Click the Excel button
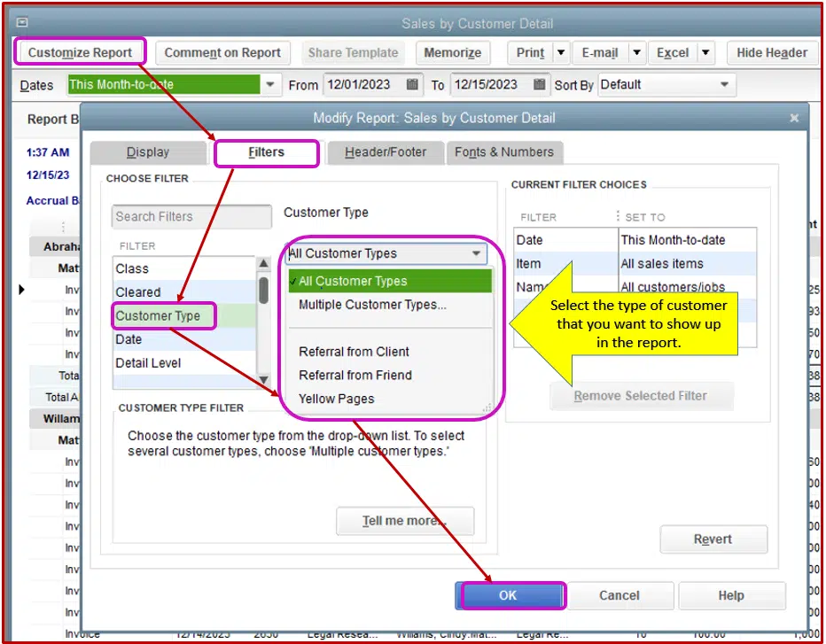The width and height of the screenshot is (826, 644). click(x=673, y=52)
